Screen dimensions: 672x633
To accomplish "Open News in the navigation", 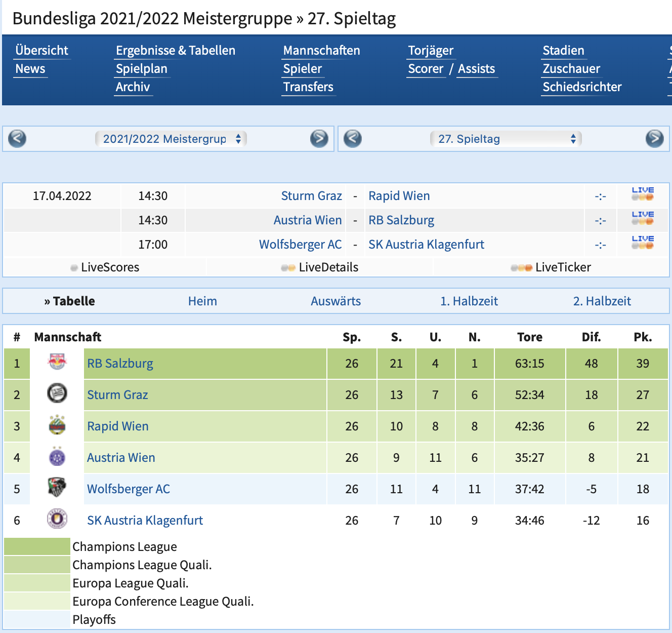I will [30, 69].
